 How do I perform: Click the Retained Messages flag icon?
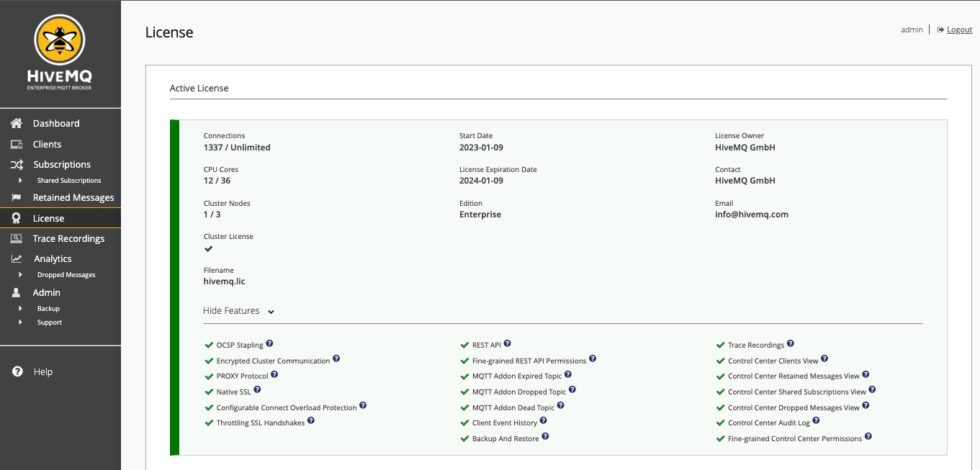(x=17, y=197)
